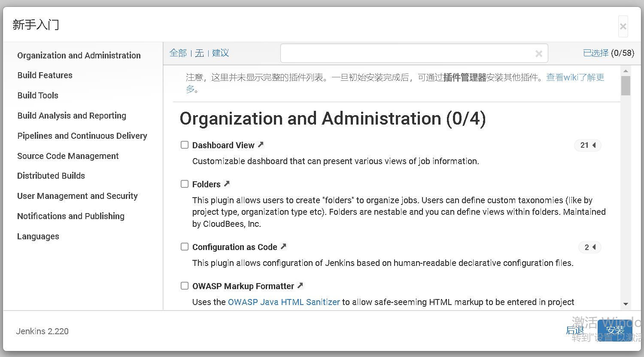Open Languages category

[x=38, y=236]
